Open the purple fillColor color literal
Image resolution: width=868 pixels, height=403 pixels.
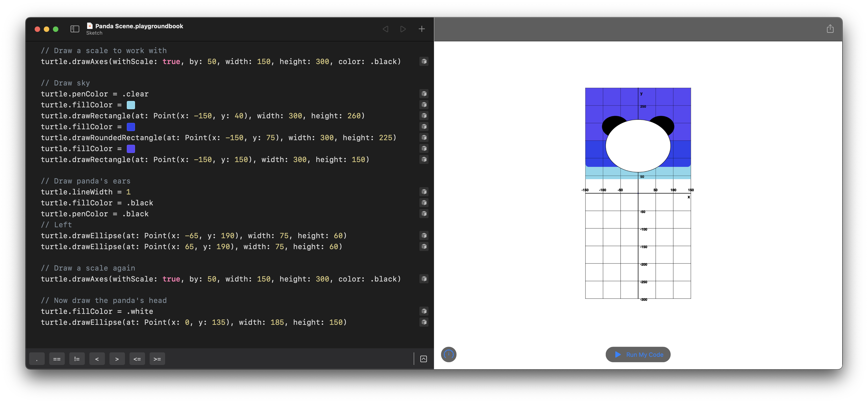click(131, 149)
